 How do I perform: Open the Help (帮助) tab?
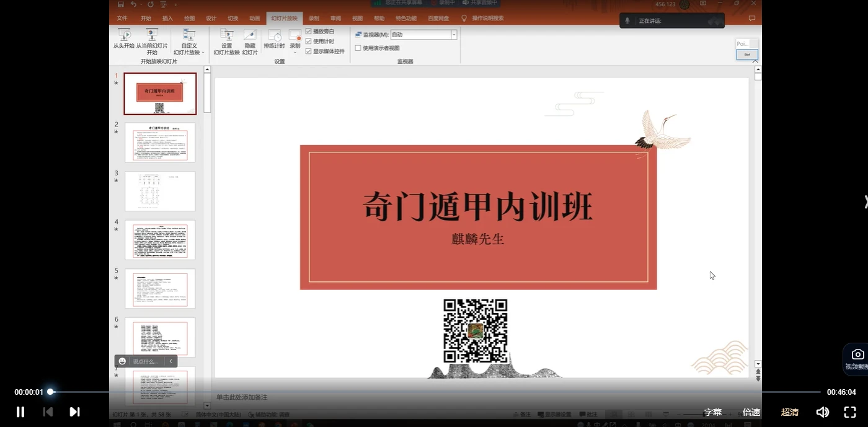(x=379, y=18)
